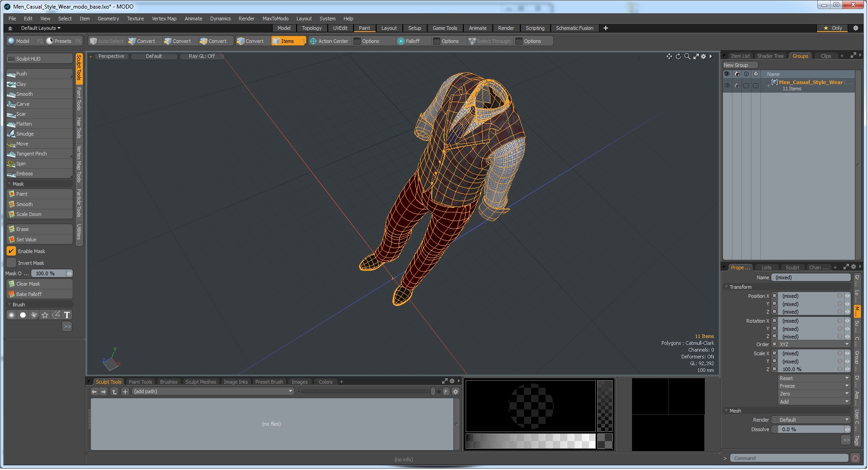Open the Zero transform dropdown
Image resolution: width=868 pixels, height=470 pixels.
tap(814, 394)
